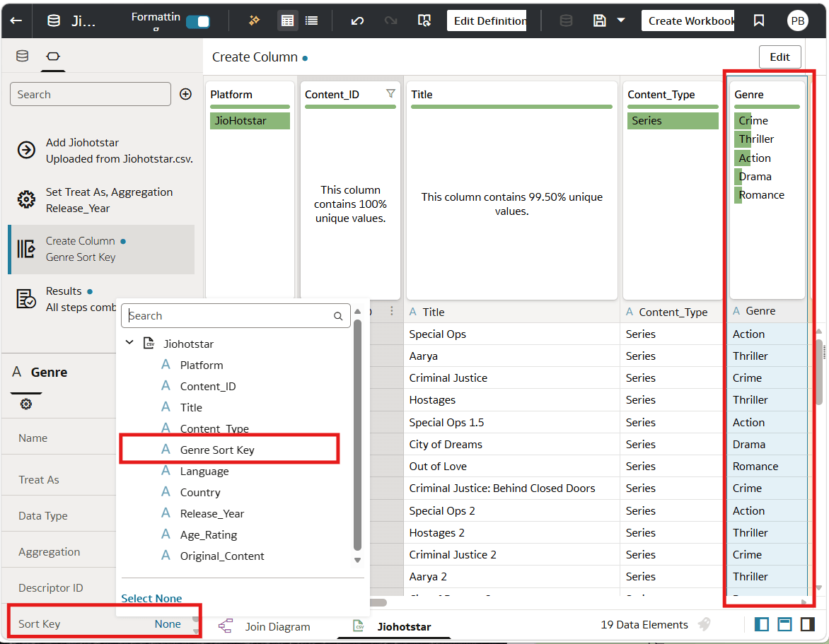Screen dimensions: 829x644
Task: Click the Create Workbook button
Action: coord(688,21)
